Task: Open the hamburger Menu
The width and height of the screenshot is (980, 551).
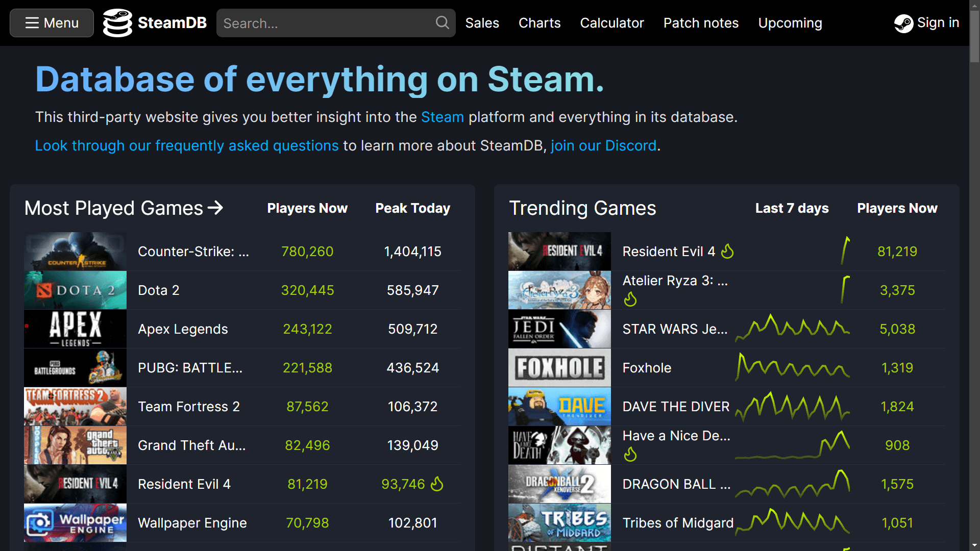Action: click(51, 22)
